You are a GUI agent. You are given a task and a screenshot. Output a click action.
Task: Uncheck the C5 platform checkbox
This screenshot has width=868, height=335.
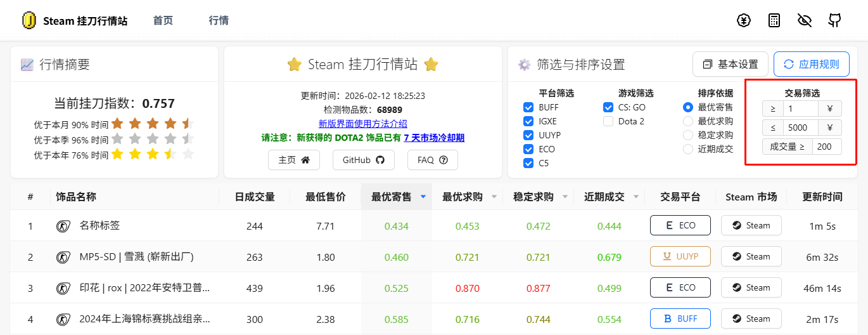[x=528, y=163]
